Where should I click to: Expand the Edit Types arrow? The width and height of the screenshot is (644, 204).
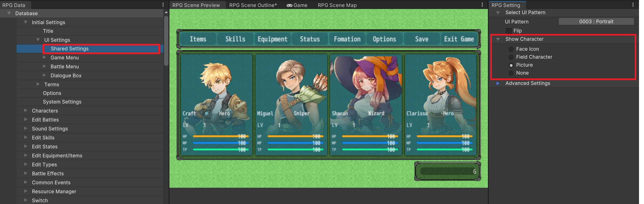pyautogui.click(x=26, y=164)
